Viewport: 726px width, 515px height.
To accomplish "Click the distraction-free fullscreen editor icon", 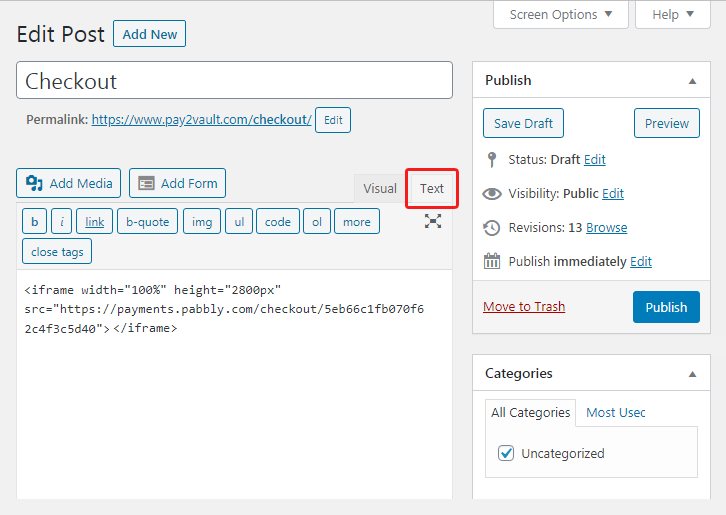I will tap(433, 221).
